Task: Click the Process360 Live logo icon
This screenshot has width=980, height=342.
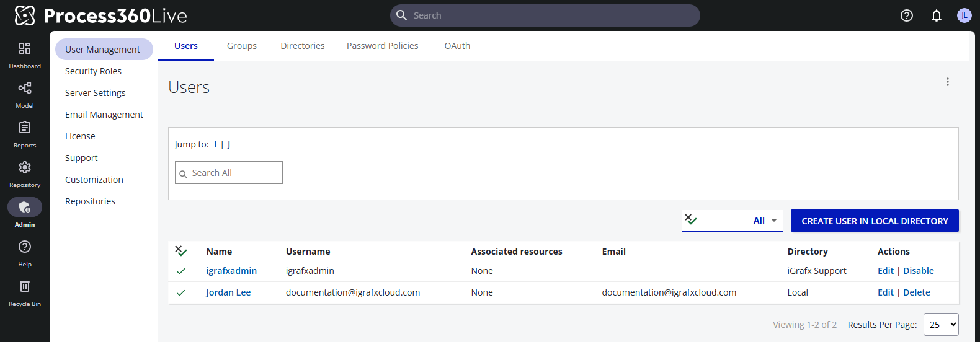Action: coord(25,15)
